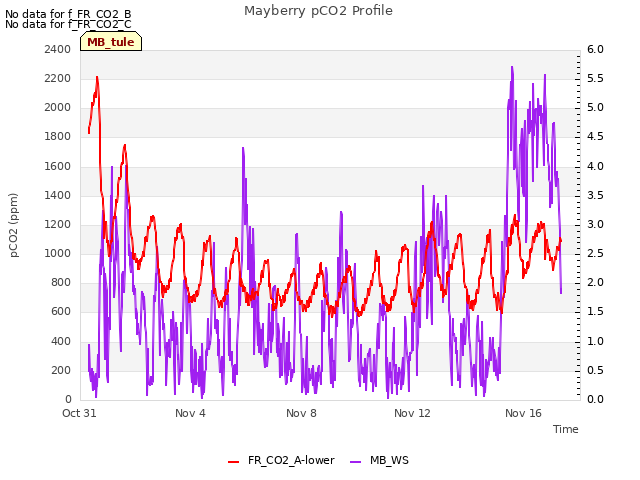Screen dimensions: 640x480
Task: Click the 0.5 right axis value
Action: click(595, 371)
